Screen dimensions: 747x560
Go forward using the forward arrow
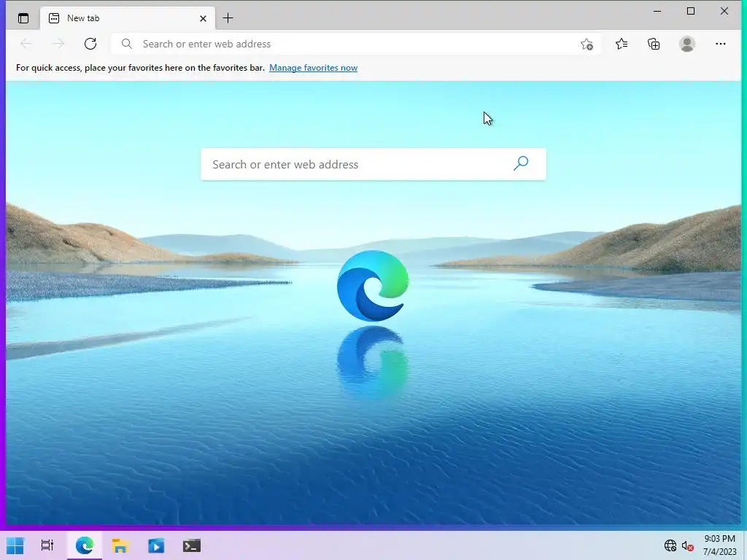coord(58,44)
